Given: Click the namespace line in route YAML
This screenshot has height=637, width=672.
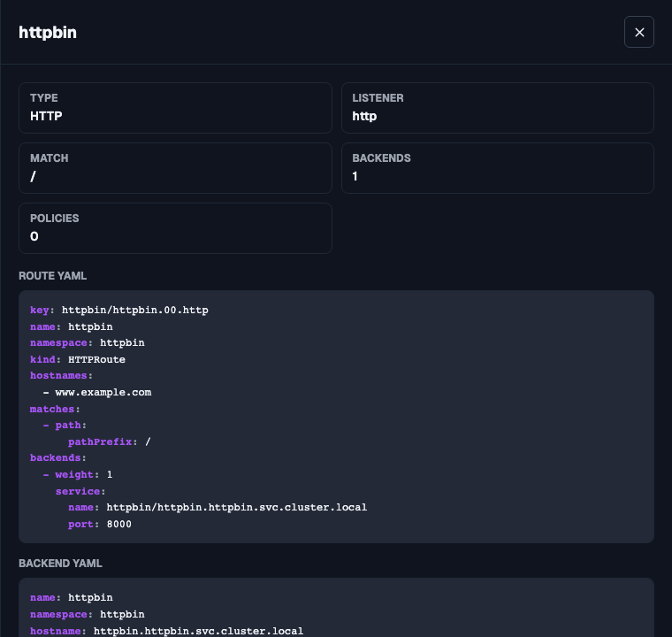Looking at the screenshot, I should (x=88, y=342).
